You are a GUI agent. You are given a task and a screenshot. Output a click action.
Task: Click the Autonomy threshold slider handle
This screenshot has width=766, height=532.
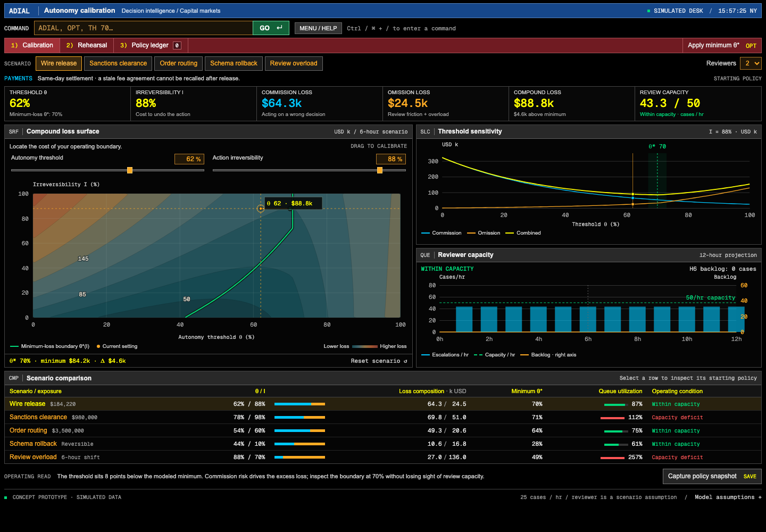(x=130, y=170)
